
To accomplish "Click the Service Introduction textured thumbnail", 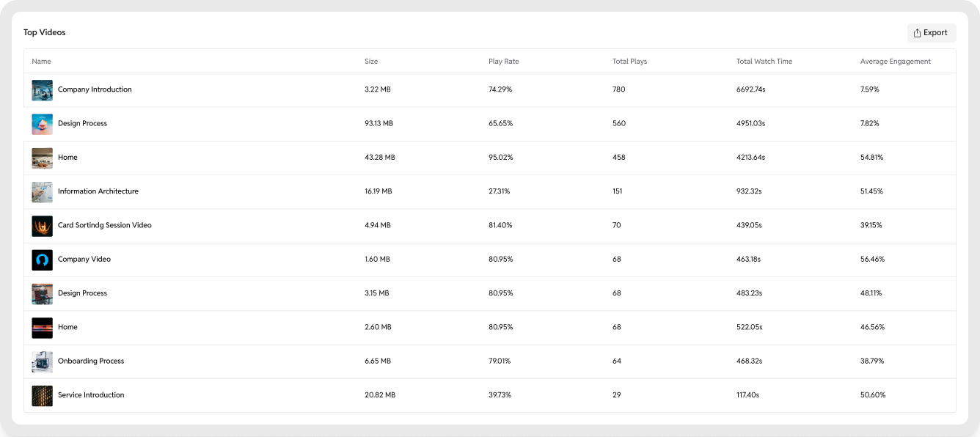I will 42,395.
